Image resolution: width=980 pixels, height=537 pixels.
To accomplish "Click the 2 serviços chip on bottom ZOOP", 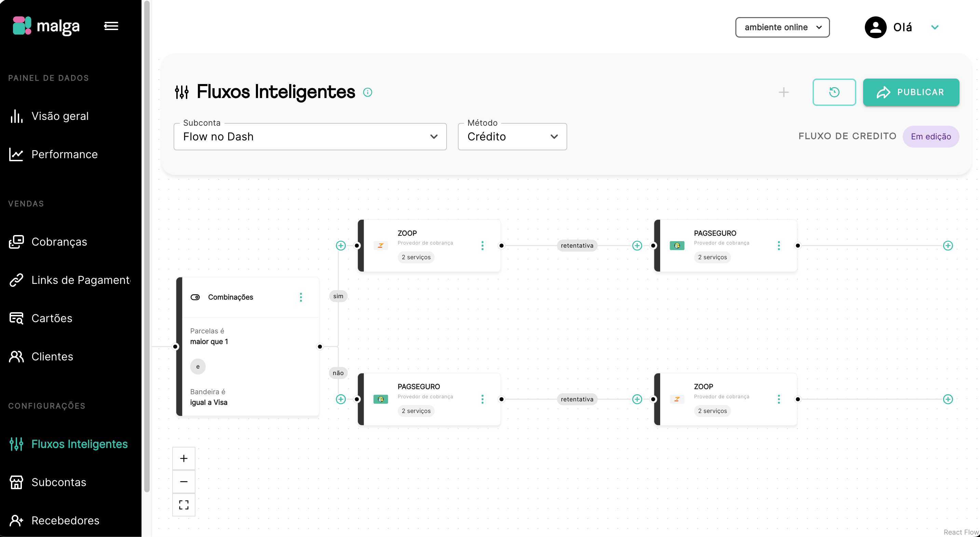I will pos(712,411).
